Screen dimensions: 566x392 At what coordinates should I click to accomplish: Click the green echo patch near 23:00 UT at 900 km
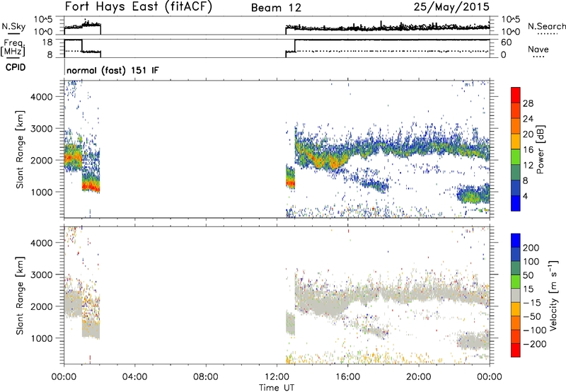[472, 197]
